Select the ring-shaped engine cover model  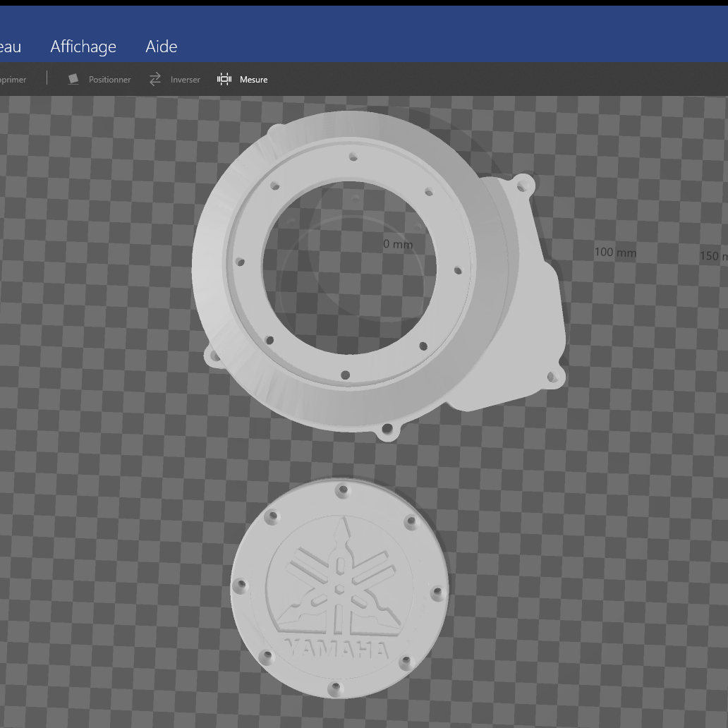(378, 276)
